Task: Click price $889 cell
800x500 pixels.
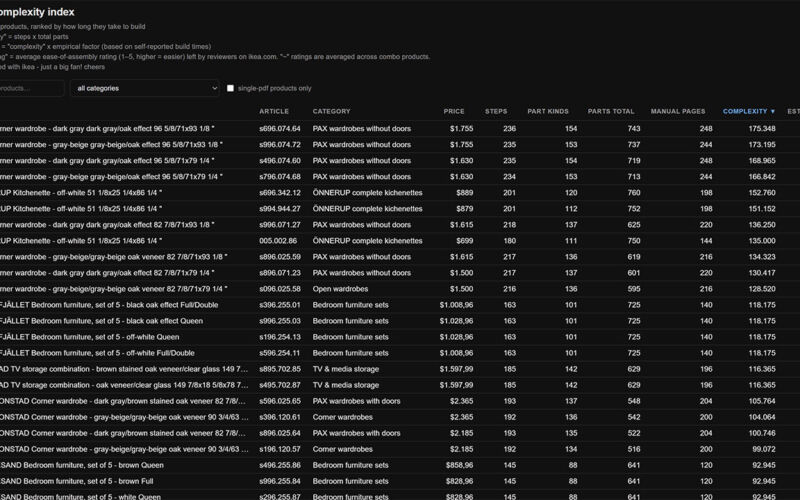Action: coord(465,193)
